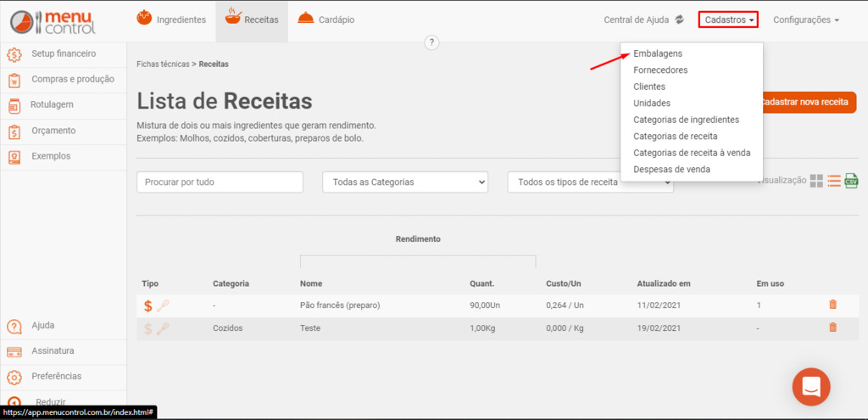Select Embalagens from Cadastros menu

click(x=658, y=53)
